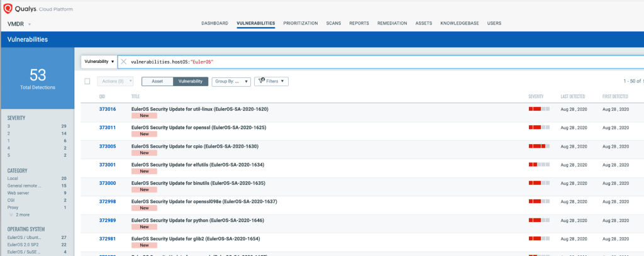Filter by severity 2
644x256 pixels.
pyautogui.click(x=37, y=133)
